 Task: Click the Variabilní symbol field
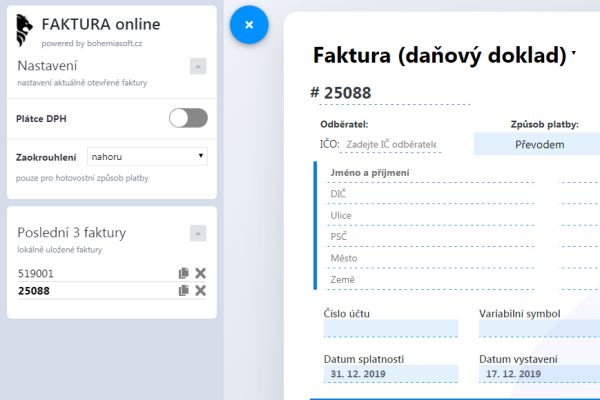click(540, 328)
